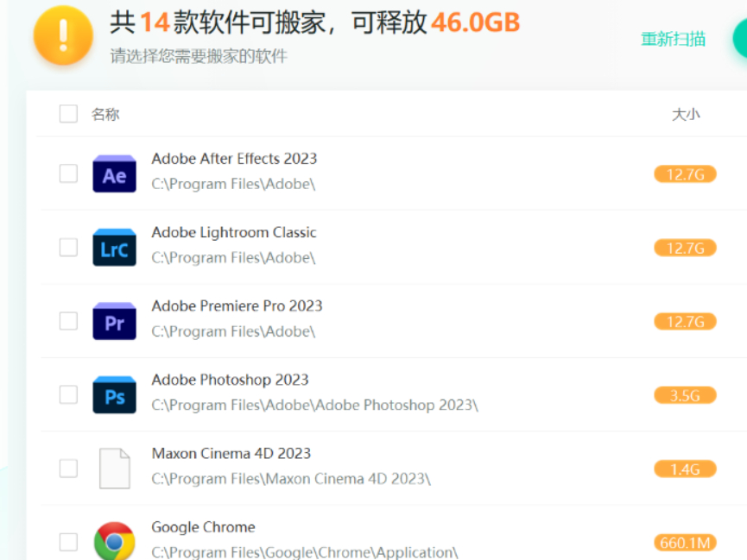Select the Maxon Cinema 4D 2023 name
The height and width of the screenshot is (560, 747).
point(231,453)
